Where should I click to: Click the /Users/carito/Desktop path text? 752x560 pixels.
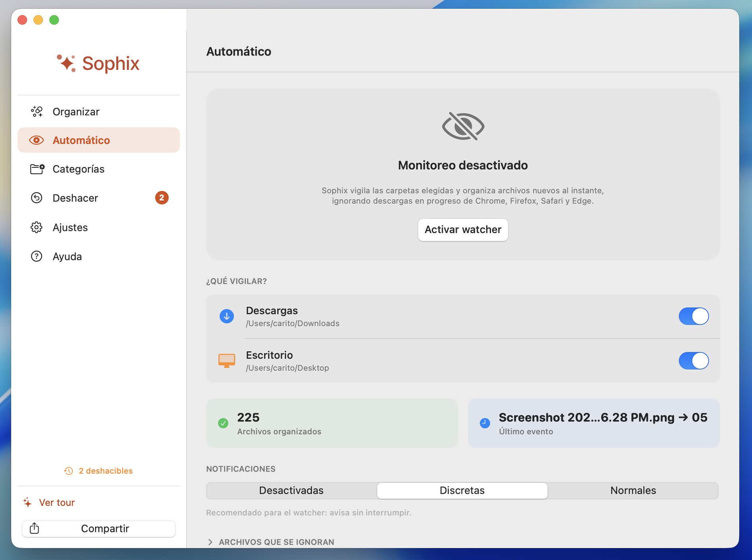coord(288,368)
